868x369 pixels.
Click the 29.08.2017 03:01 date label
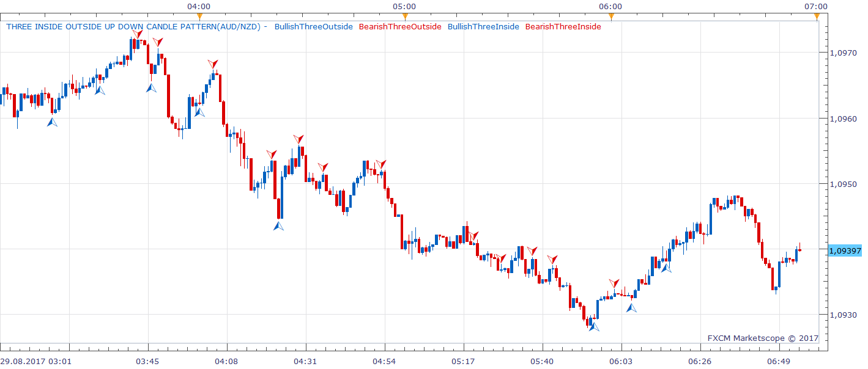click(x=35, y=361)
